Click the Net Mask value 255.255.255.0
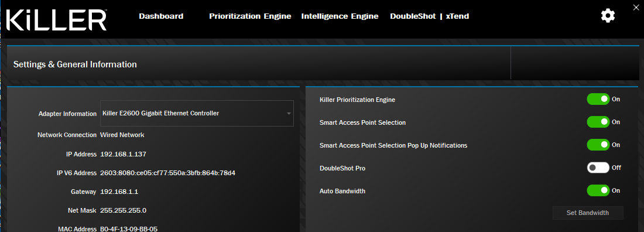Viewport: 644px width, 232px height. (123, 210)
